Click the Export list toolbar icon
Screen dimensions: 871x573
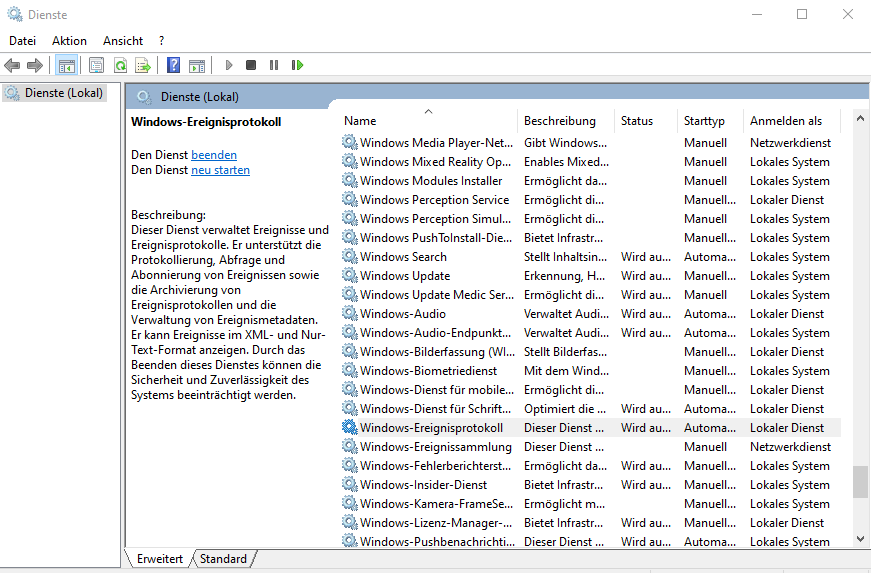pyautogui.click(x=143, y=65)
